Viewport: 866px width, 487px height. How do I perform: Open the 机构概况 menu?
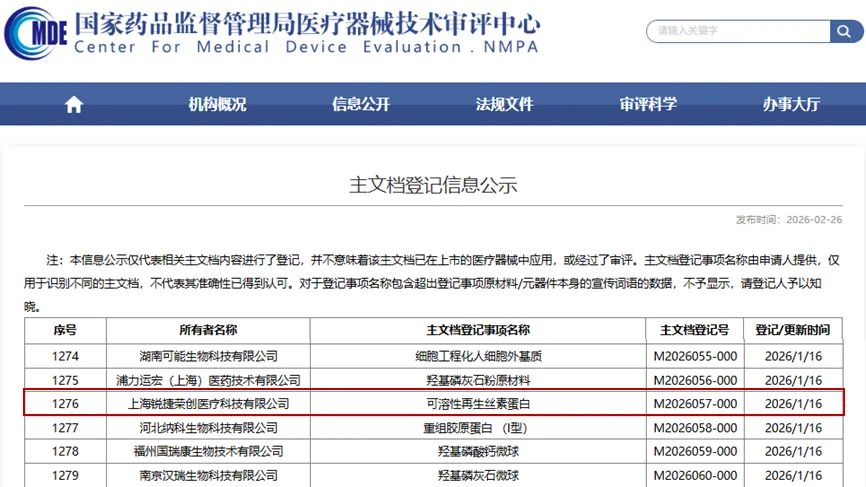217,104
